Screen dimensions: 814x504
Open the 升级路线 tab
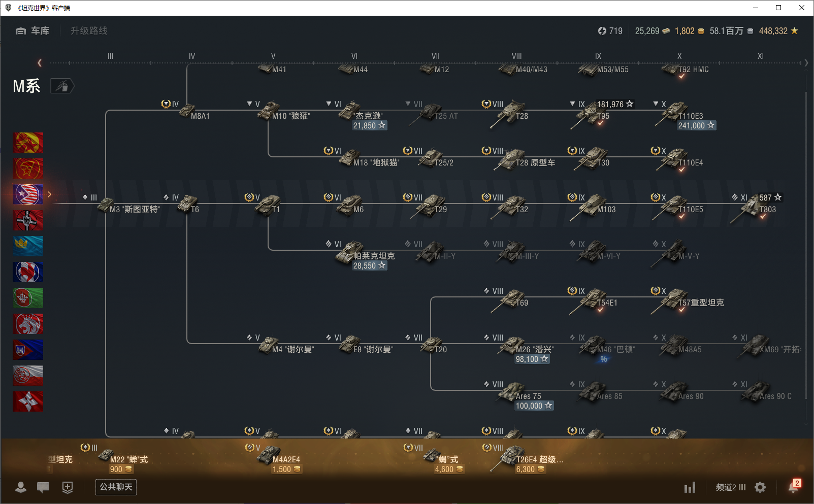[x=89, y=31]
